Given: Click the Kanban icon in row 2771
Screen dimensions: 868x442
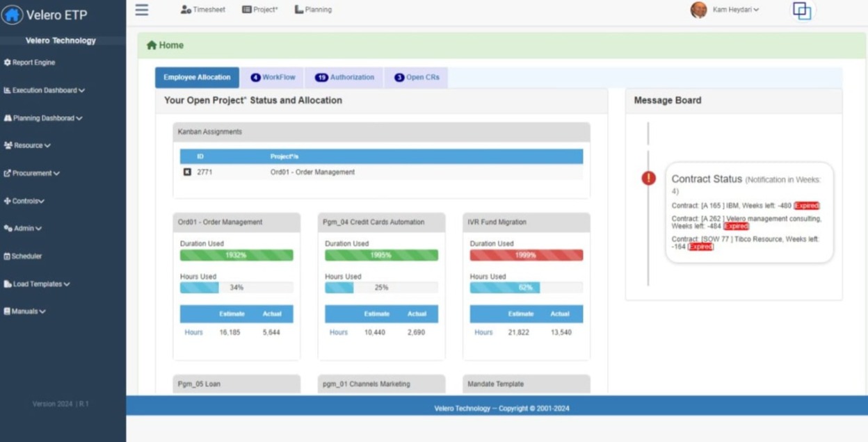Looking at the screenshot, I should pyautogui.click(x=187, y=172).
